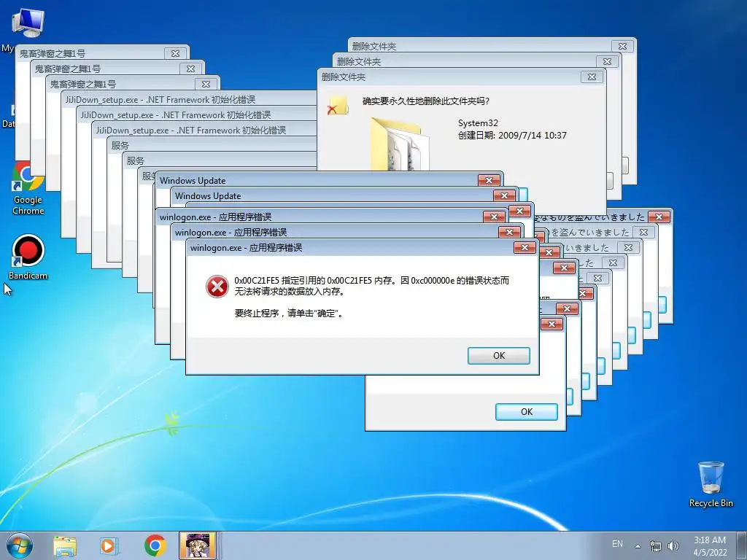Click the System32 folder name text
747x560 pixels.
478,122
